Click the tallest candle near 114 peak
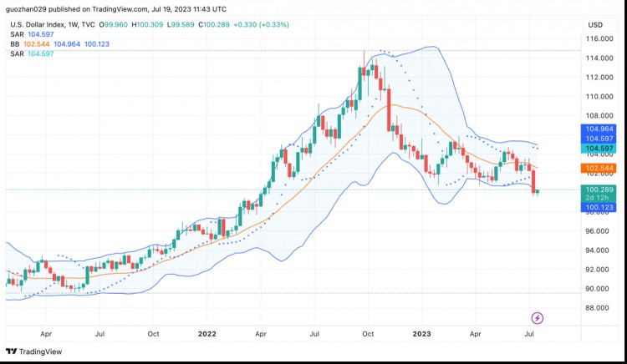 pos(364,77)
